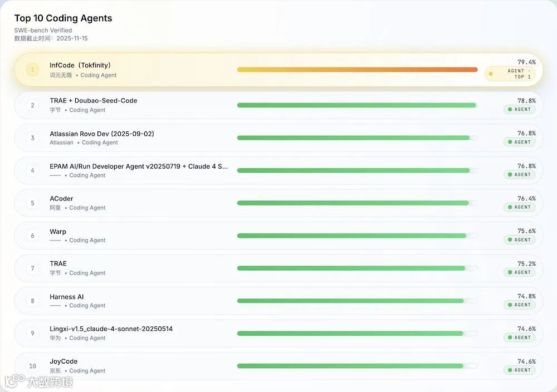The width and height of the screenshot is (557, 392).
Task: Click the 75.6% score value
Action: click(526, 231)
